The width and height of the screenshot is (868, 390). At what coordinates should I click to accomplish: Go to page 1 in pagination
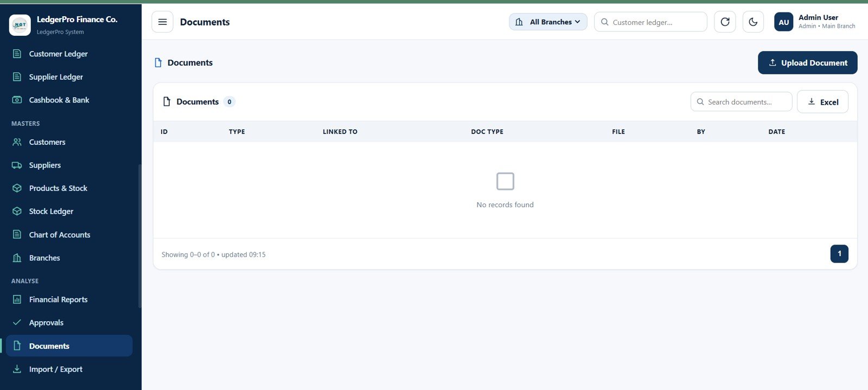coord(839,253)
